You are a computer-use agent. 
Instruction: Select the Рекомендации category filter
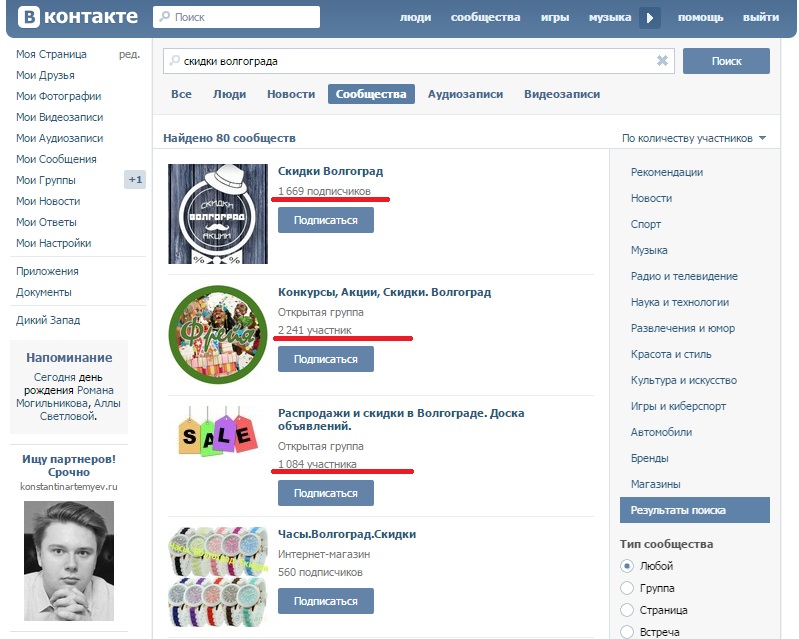coord(667,172)
